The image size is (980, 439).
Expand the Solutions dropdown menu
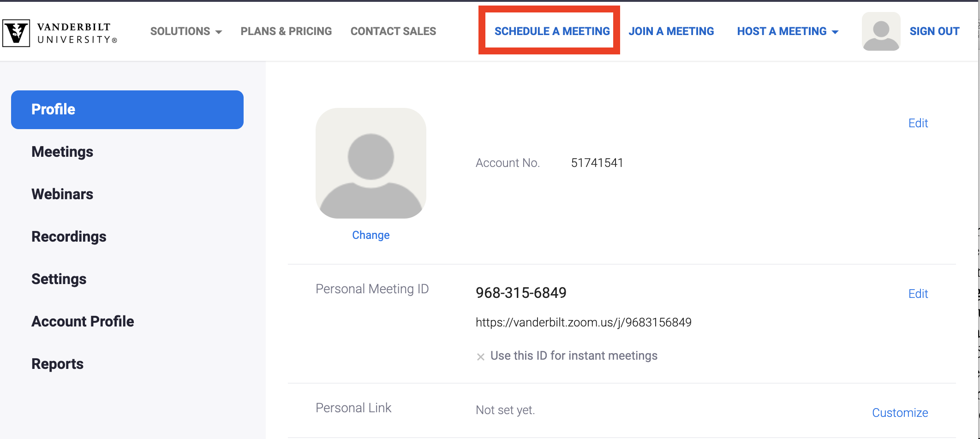point(186,31)
